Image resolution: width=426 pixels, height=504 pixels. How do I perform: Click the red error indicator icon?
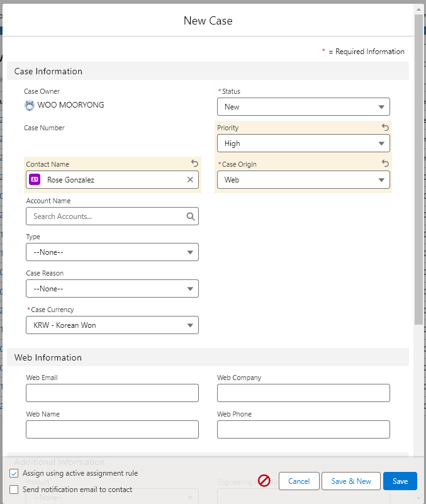coord(264,481)
